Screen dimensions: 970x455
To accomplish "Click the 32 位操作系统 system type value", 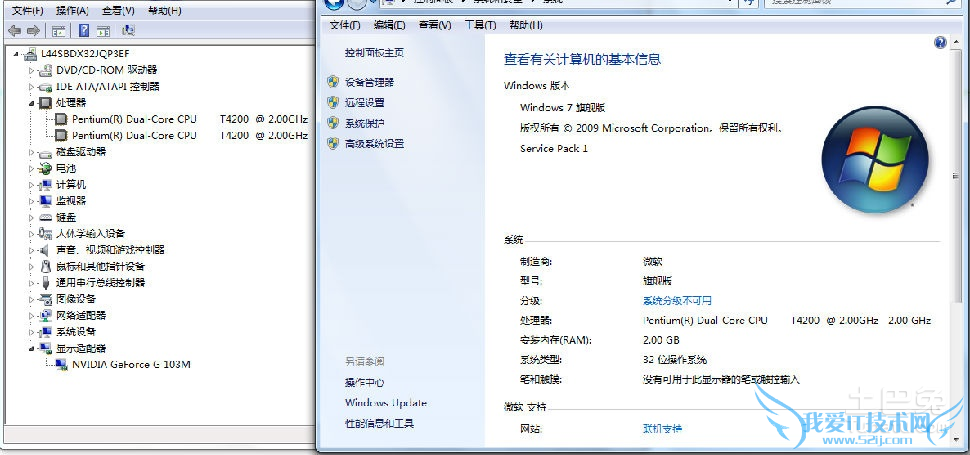I will [x=675, y=360].
